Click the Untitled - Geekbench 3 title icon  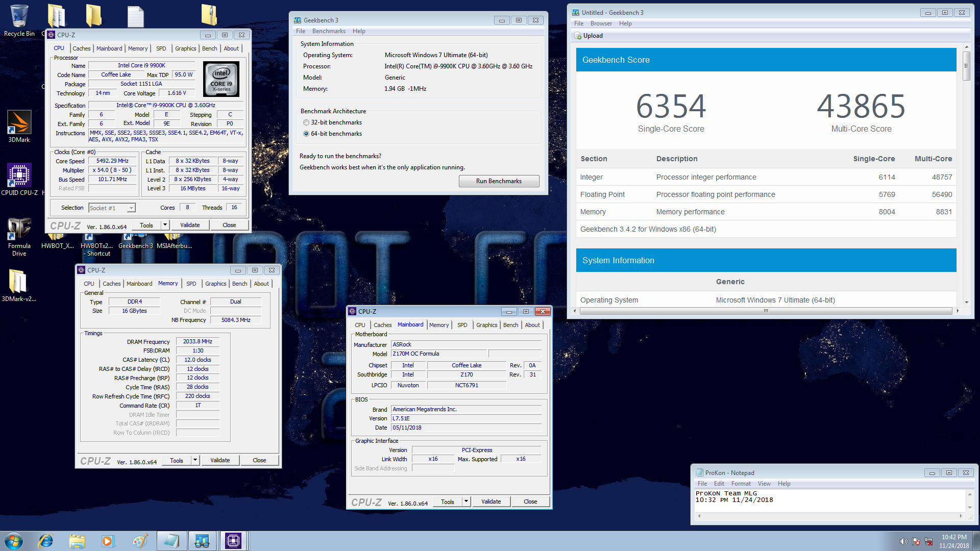pos(576,13)
